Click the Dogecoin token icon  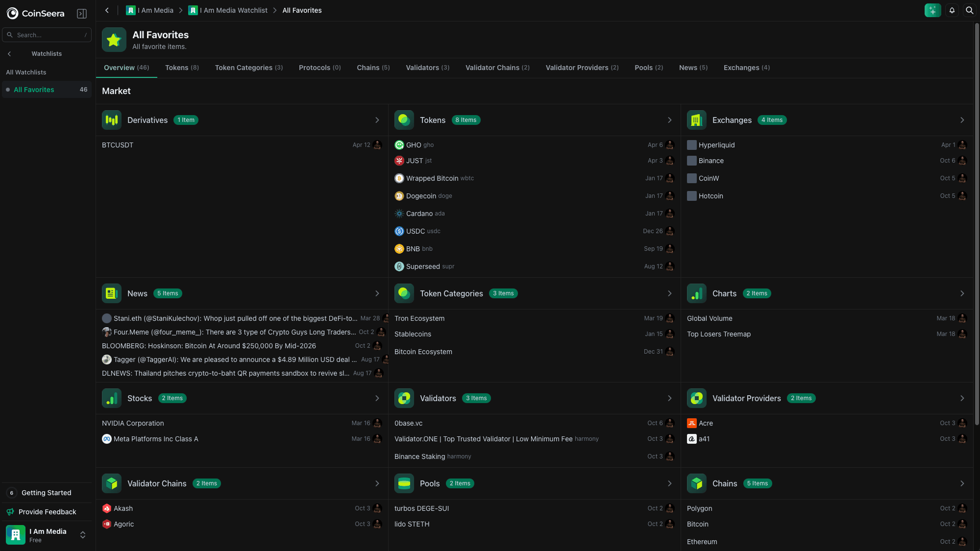(x=399, y=196)
